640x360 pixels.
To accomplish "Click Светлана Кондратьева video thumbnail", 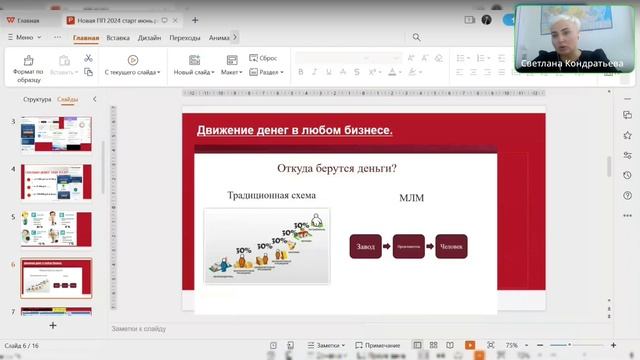I will click(x=575, y=39).
